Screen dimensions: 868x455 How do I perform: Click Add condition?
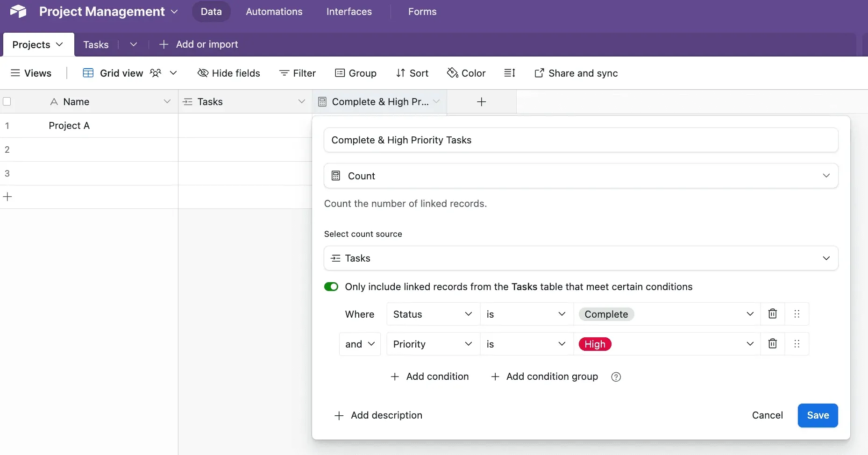coord(429,377)
